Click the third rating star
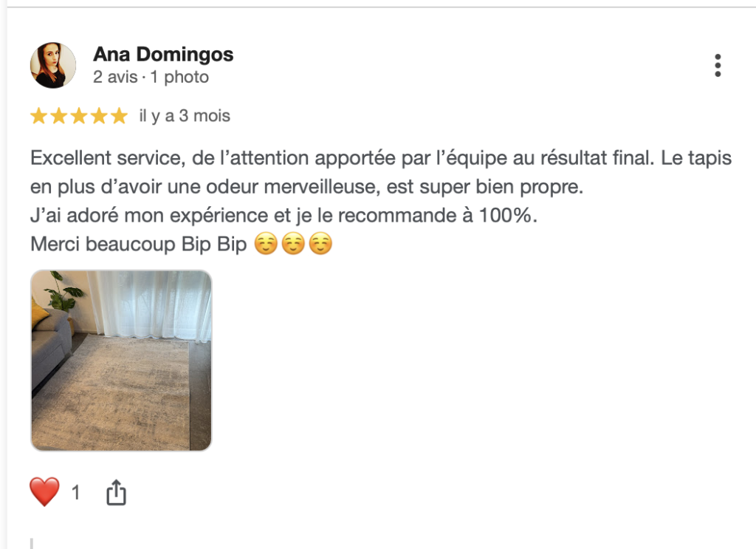The width and height of the screenshot is (756, 549). click(x=78, y=116)
